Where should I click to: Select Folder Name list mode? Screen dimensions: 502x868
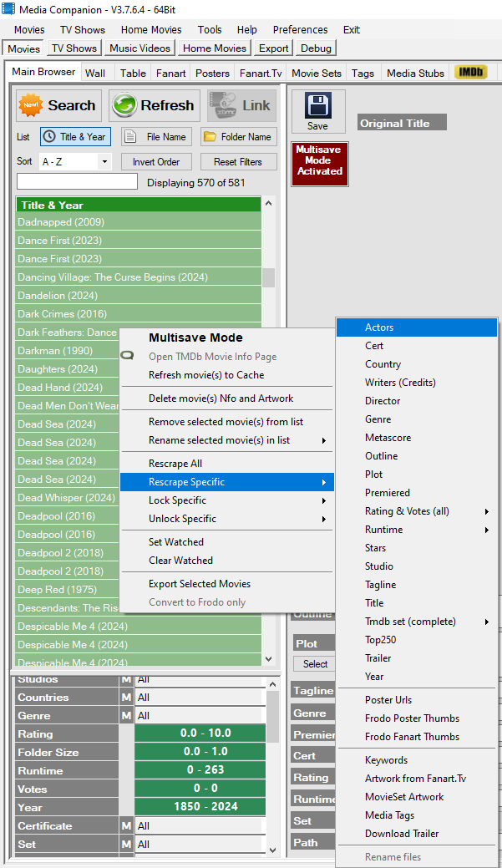[x=239, y=137]
